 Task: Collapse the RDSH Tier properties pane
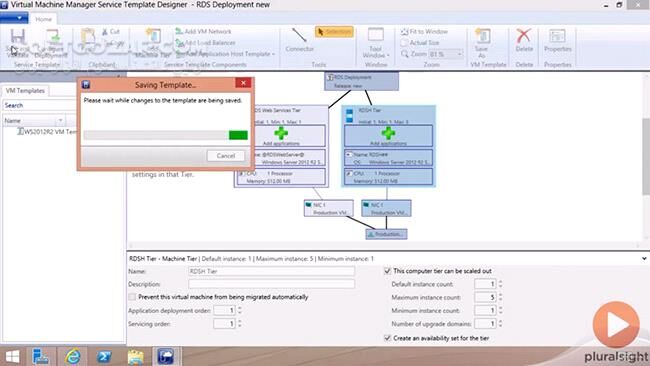(644, 259)
